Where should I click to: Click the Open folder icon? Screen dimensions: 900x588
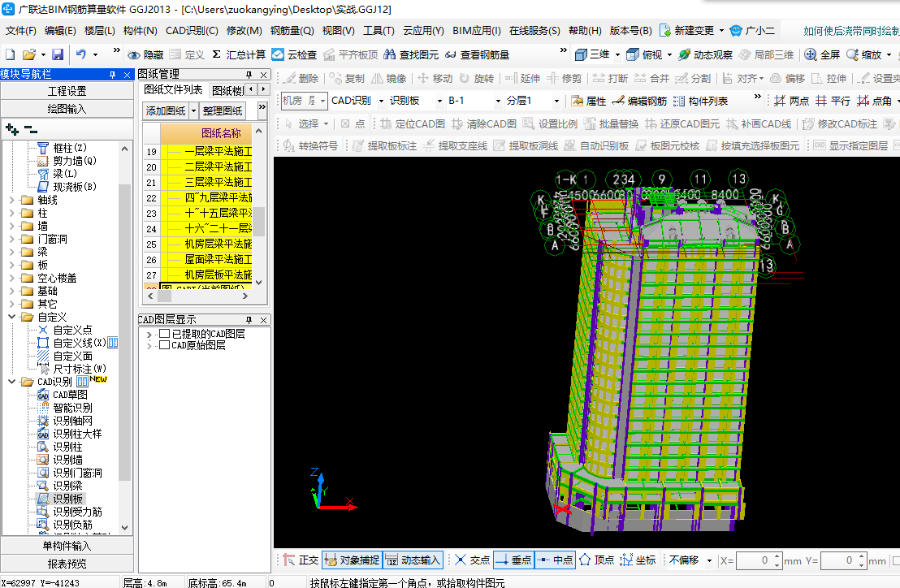(28, 54)
